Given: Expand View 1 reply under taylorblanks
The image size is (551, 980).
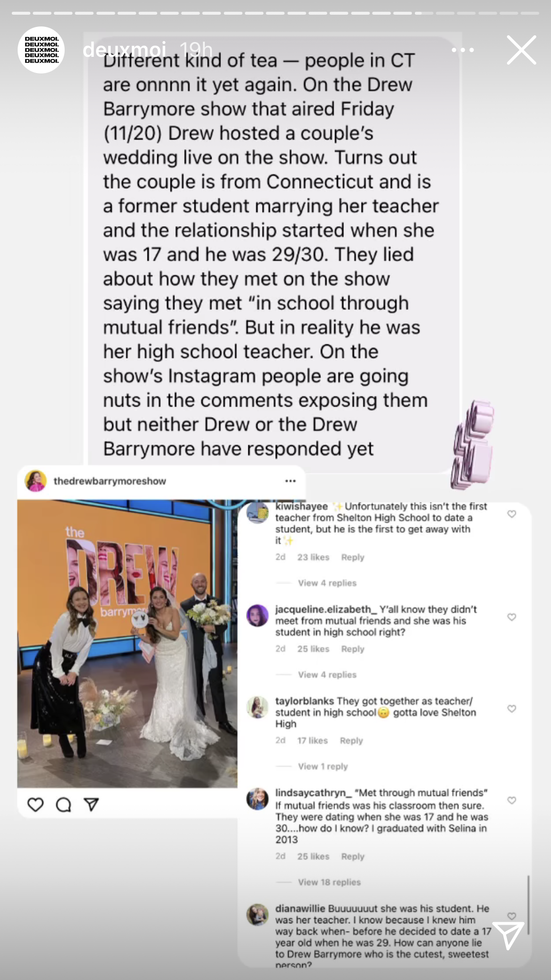Looking at the screenshot, I should tap(323, 766).
